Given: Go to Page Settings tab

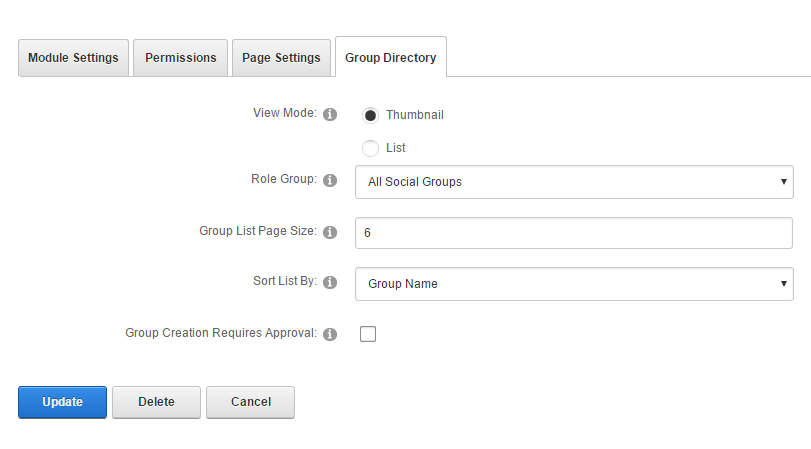Looking at the screenshot, I should coord(281,58).
